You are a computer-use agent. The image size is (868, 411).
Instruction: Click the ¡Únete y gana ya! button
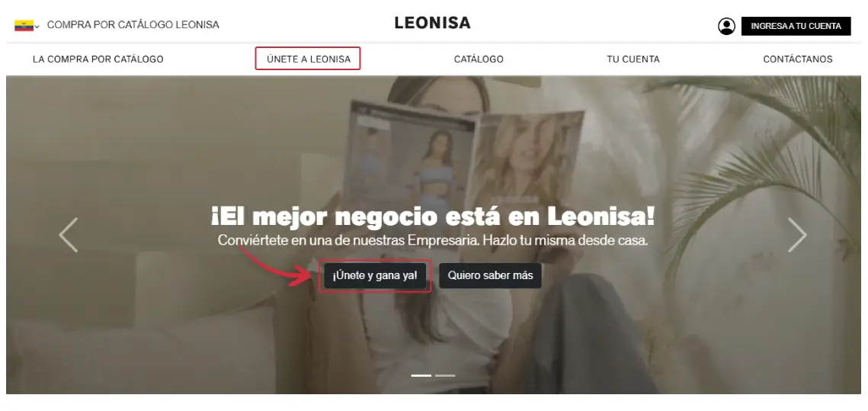[x=375, y=275]
